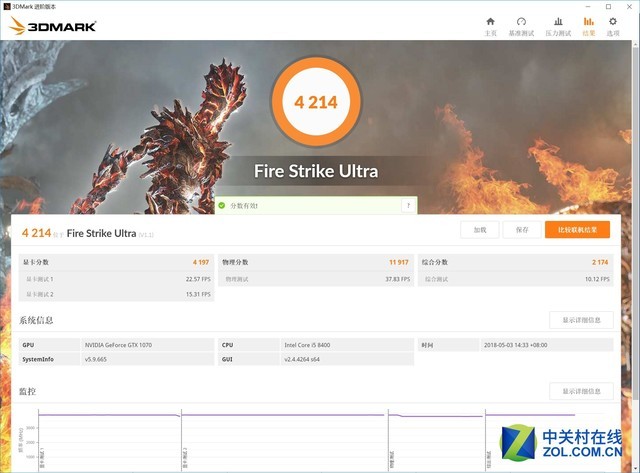Screen dimensions: 640x473
Task: Show details for 监控 section
Action: 581,391
